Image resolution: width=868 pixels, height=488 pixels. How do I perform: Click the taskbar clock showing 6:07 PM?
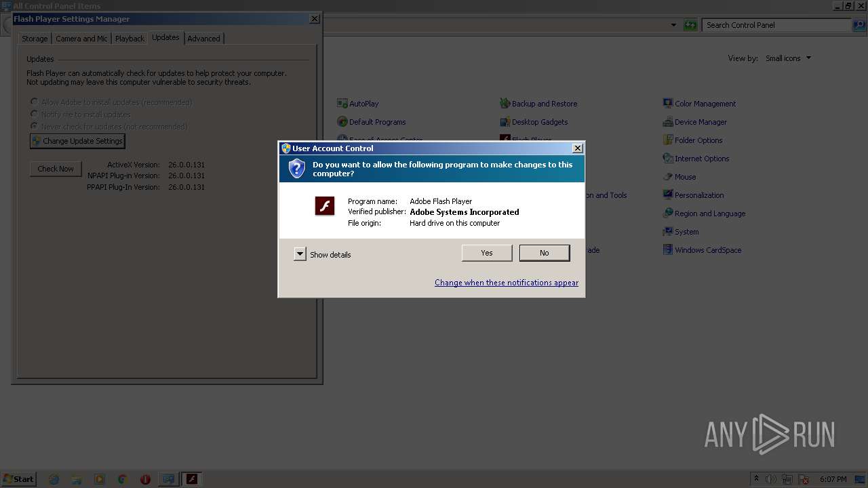(833, 479)
